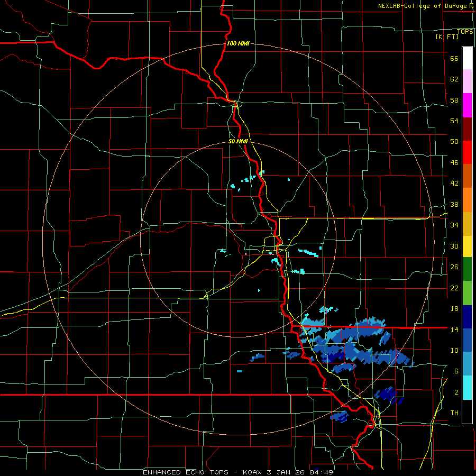Click the black swatch at legend bottom
Screen dimensions: 476x476
point(467,411)
